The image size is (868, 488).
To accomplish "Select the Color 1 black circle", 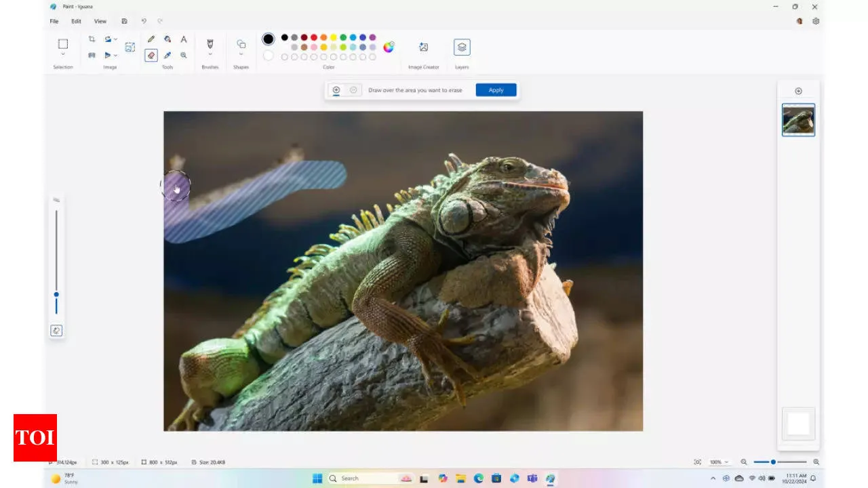I will (x=269, y=39).
